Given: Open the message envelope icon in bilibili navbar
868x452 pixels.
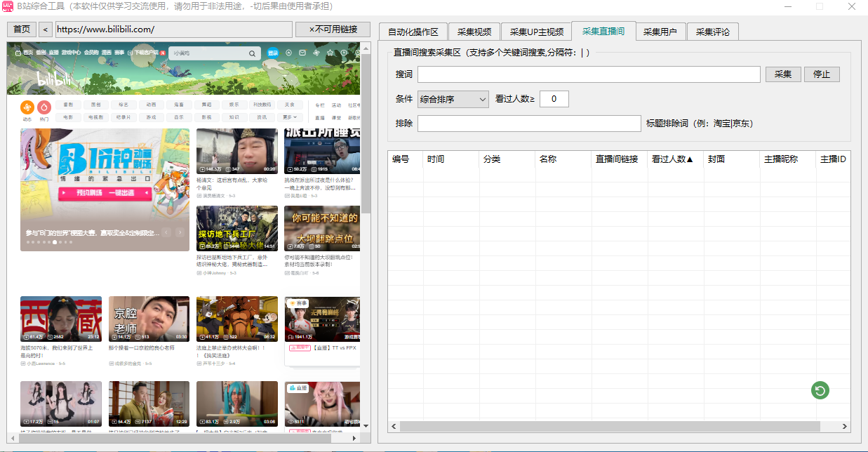Looking at the screenshot, I should 302,53.
